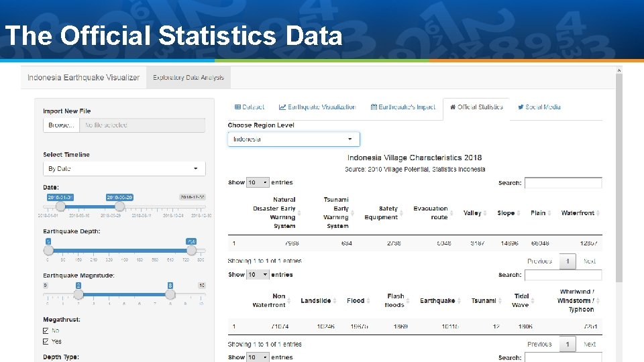Click Previous in second table pagination
Screen dimensions: 644x362
tap(539, 344)
